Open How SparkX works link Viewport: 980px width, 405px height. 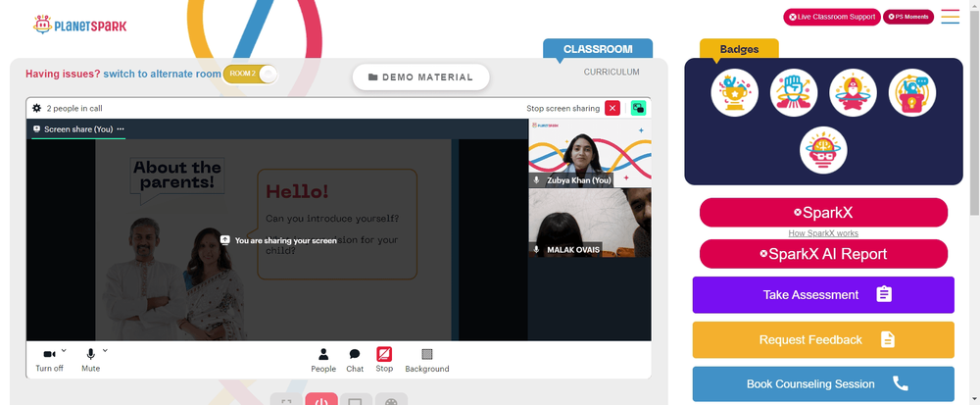coord(823,233)
